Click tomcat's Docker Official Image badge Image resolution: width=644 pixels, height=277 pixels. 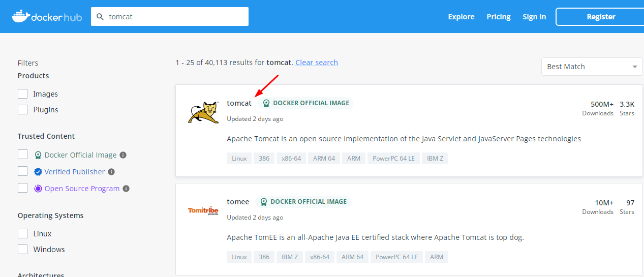coord(305,103)
